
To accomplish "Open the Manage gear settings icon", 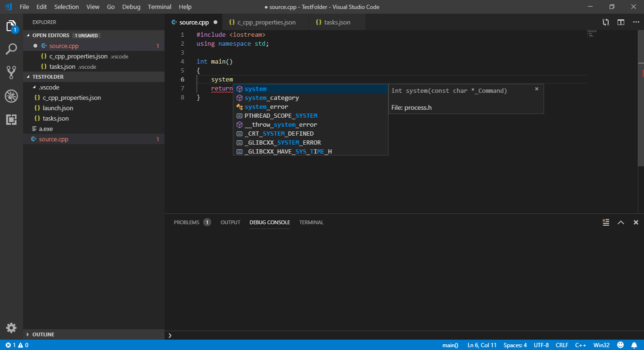I will [11, 328].
